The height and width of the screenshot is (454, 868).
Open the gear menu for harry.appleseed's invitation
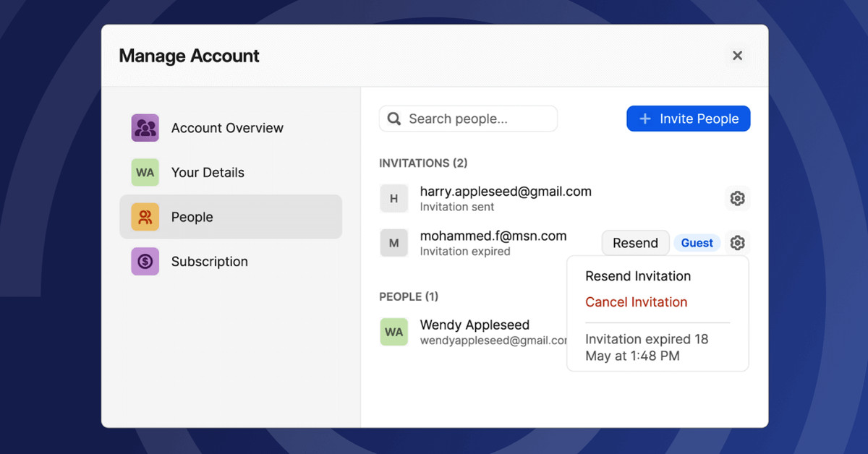737,198
